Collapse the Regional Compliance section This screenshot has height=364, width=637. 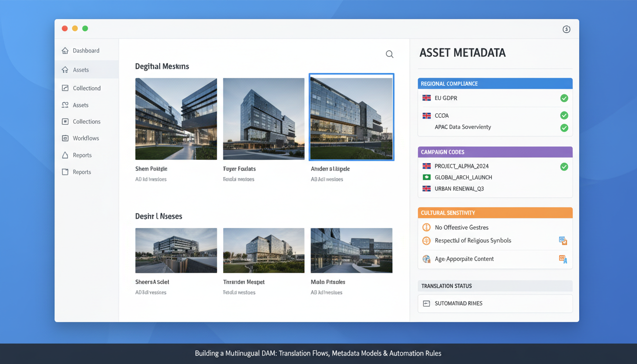495,83
